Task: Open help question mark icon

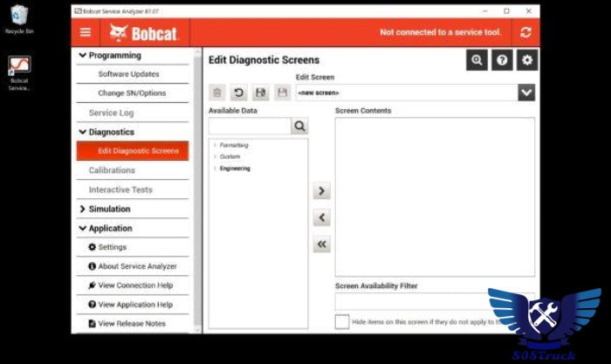Action: coord(501,60)
